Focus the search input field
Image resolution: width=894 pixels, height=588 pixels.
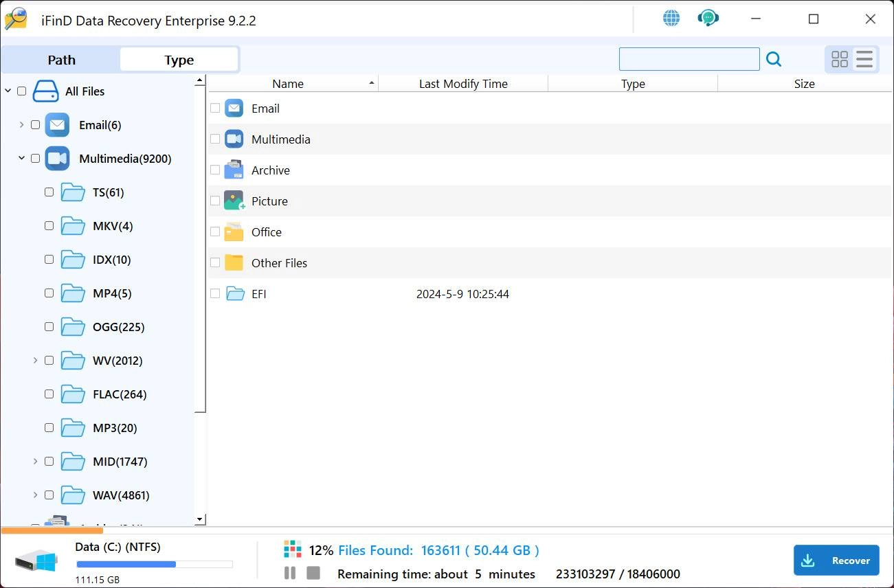coord(689,59)
